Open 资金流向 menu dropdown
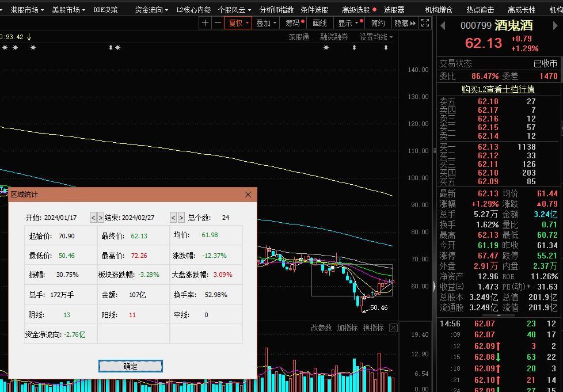Screen dimensions: 563x392 pos(151,10)
